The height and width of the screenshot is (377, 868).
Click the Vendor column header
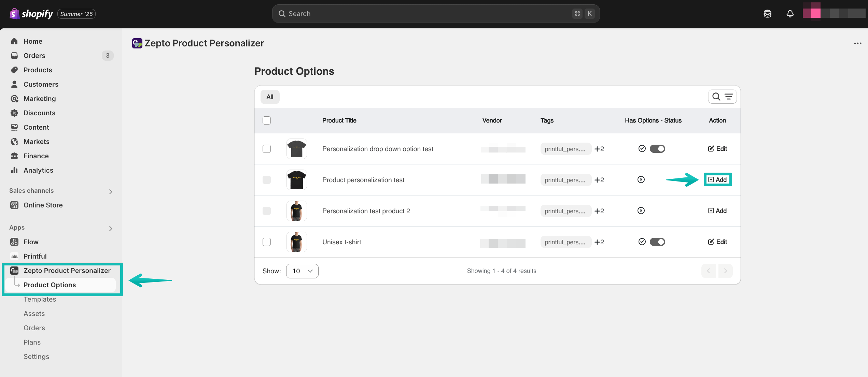point(492,120)
